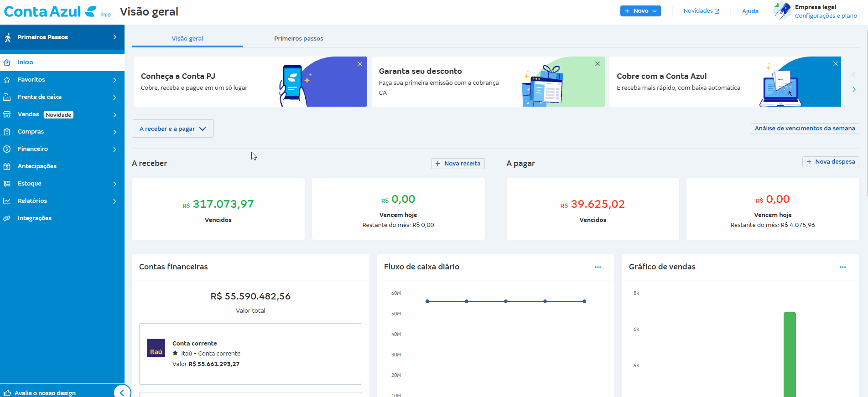Click Avalie o nosso design link
868x397 pixels.
(x=45, y=393)
